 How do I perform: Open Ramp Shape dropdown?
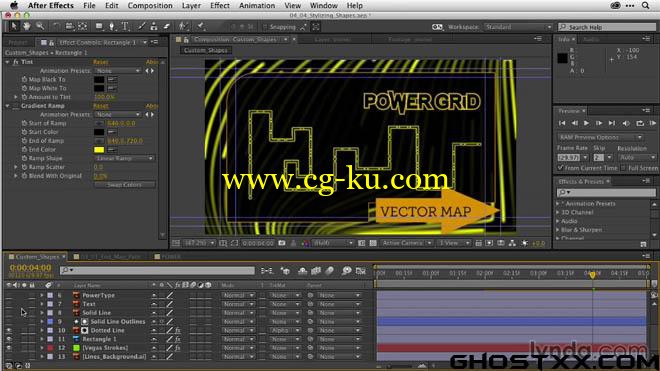coord(125,158)
